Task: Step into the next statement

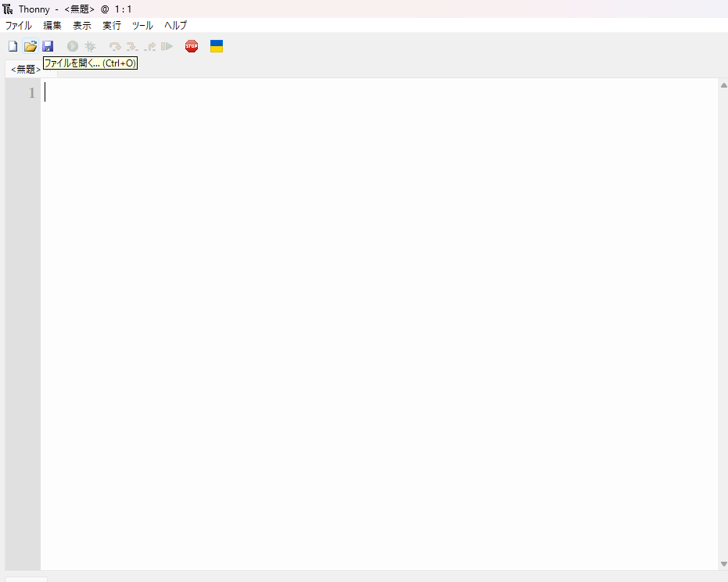Action: (x=132, y=46)
